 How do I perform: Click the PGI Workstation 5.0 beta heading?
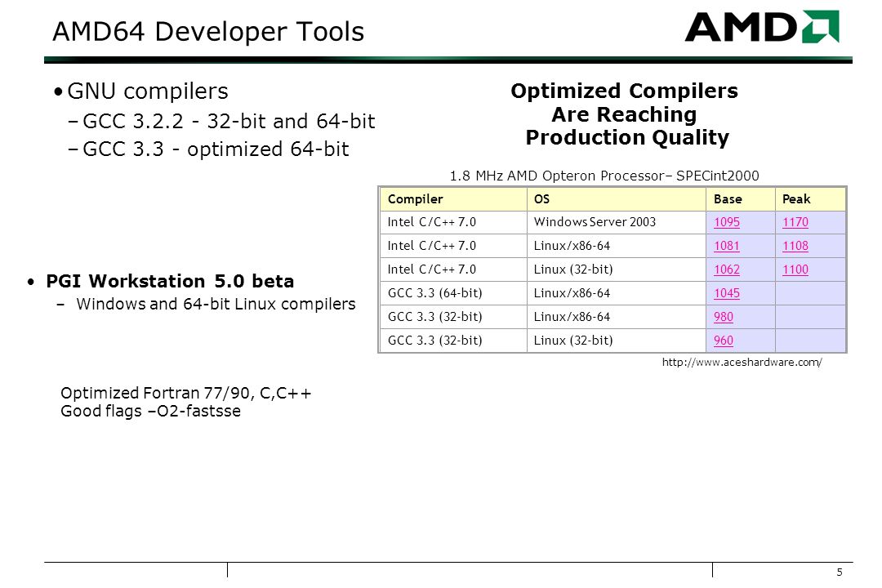(170, 281)
